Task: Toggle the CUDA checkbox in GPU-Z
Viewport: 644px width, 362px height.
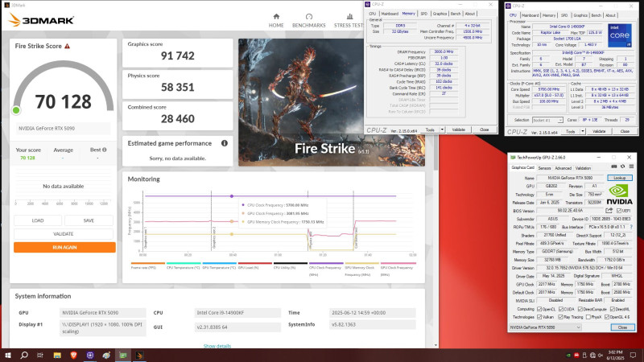Action: tap(560, 309)
